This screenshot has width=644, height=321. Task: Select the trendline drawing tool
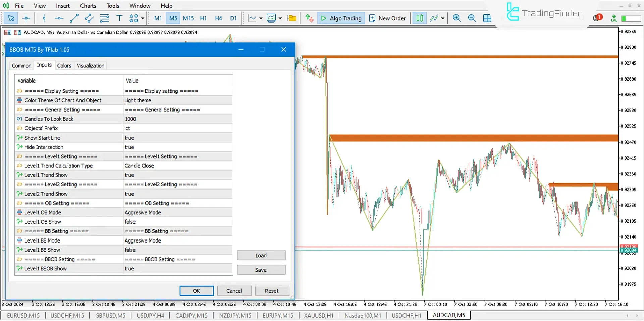coord(74,18)
